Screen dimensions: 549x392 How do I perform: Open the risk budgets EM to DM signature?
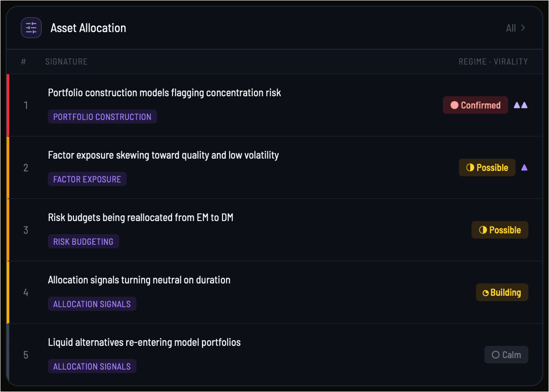pyautogui.click(x=141, y=218)
